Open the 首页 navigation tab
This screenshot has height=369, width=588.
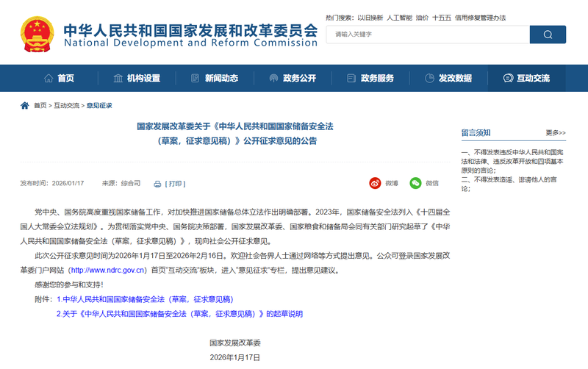[x=59, y=79]
